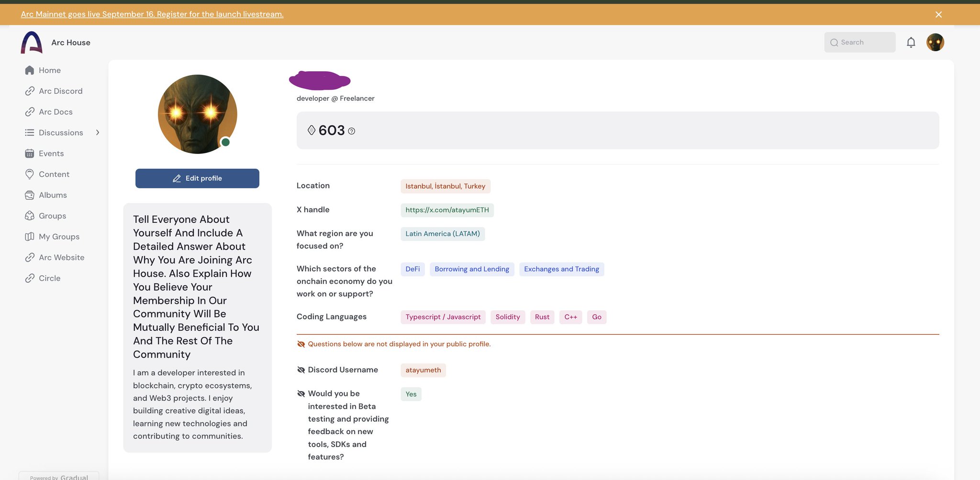The height and width of the screenshot is (480, 980).
Task: Click the Yes beta testing answer
Action: 411,394
